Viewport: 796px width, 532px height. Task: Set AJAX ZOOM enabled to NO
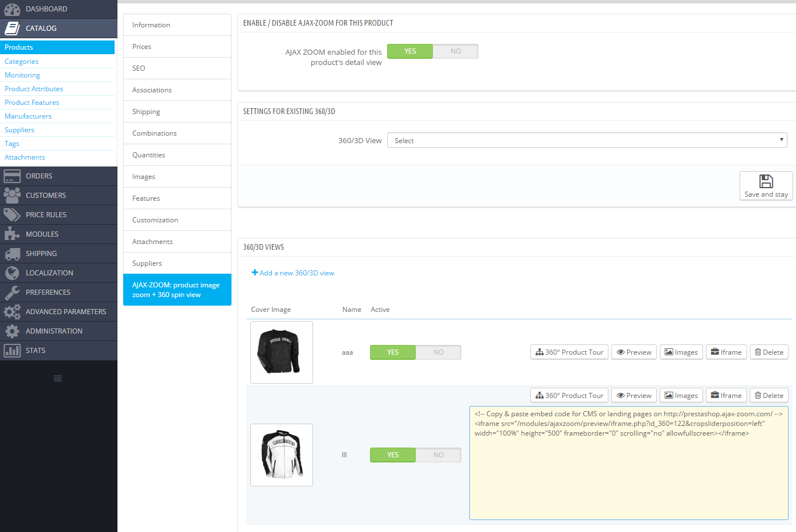tap(455, 51)
